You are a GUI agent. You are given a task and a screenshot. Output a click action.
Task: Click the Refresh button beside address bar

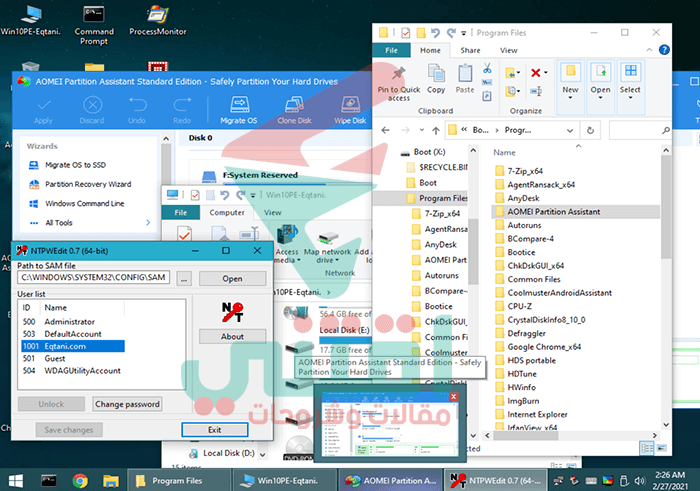coord(590,130)
